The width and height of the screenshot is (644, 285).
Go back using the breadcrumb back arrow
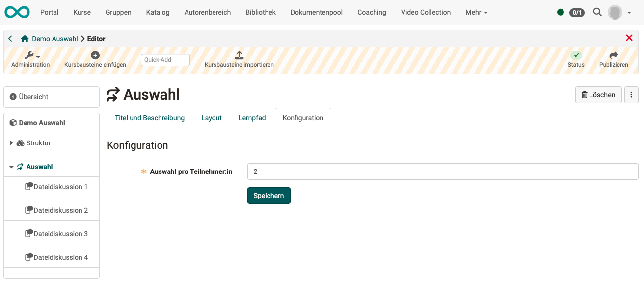pyautogui.click(x=10, y=38)
